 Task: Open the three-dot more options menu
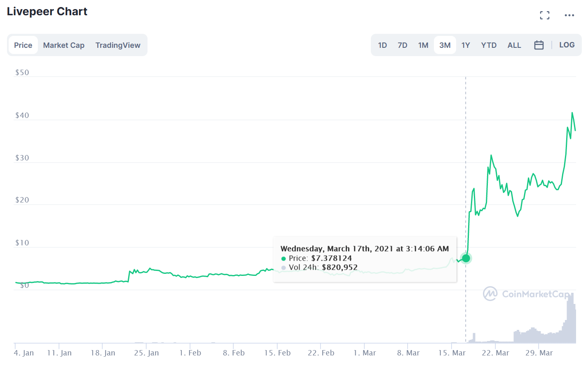[x=569, y=15]
